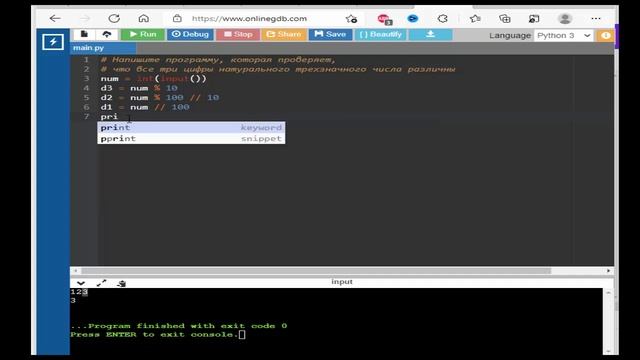Click the editor horizontal scrollbar

tap(316, 271)
